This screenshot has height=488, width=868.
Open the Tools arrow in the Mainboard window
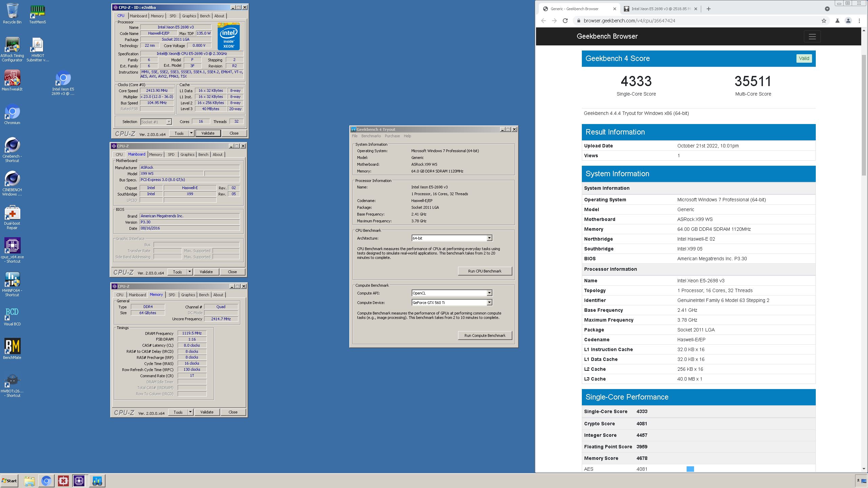click(190, 272)
